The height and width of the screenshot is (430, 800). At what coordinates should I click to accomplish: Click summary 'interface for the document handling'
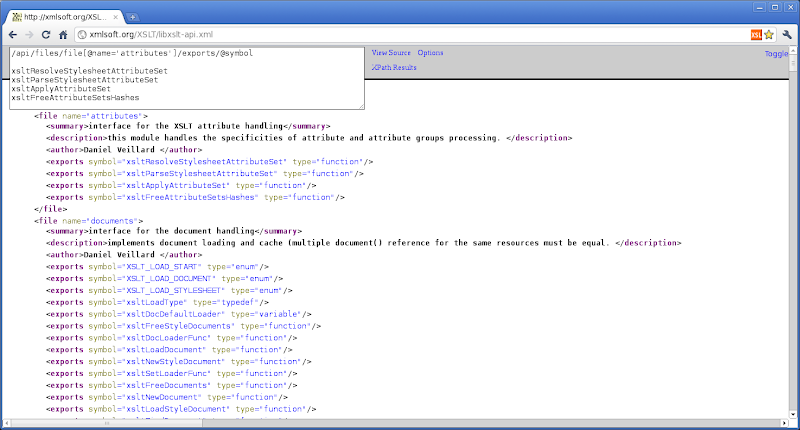point(174,231)
